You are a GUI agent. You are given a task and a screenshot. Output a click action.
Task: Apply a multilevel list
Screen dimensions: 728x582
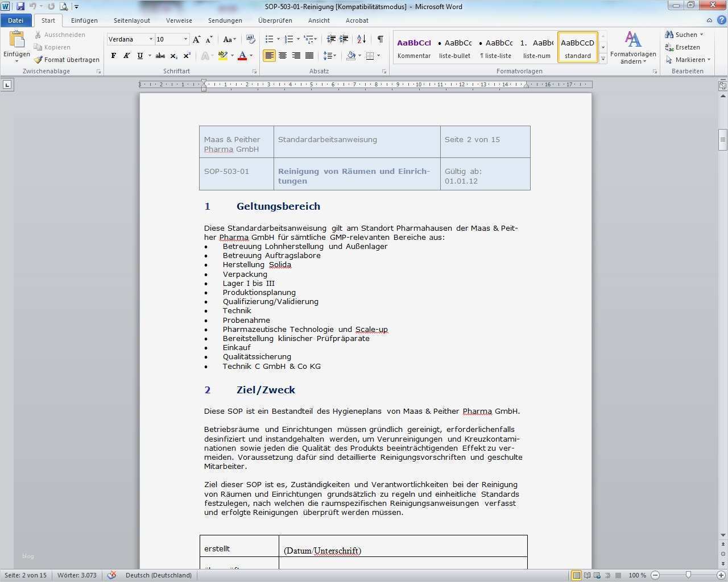(309, 39)
